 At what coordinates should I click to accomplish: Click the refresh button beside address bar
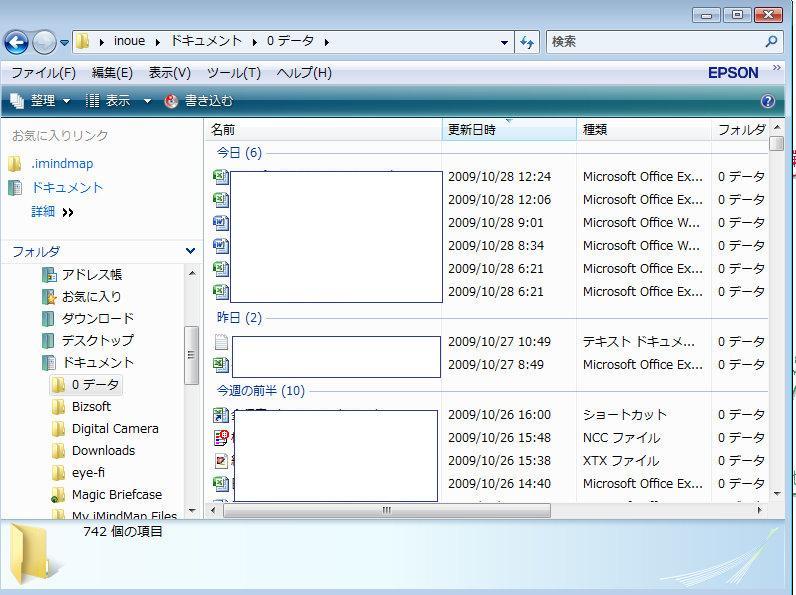coord(527,43)
